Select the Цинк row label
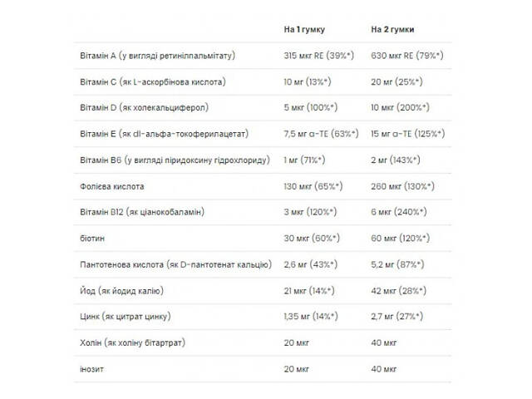This screenshot has width=532, height=399. pos(124,317)
